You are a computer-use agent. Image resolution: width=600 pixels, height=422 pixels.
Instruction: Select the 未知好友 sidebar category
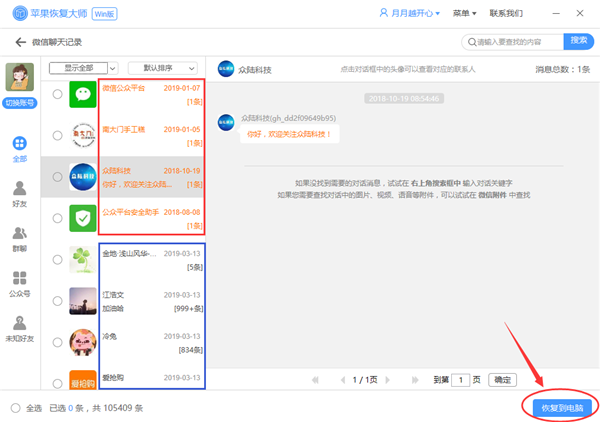pos(20,329)
